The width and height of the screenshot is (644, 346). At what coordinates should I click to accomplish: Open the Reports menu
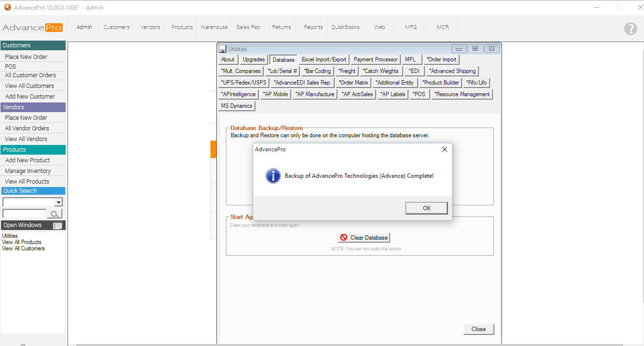[x=313, y=27]
